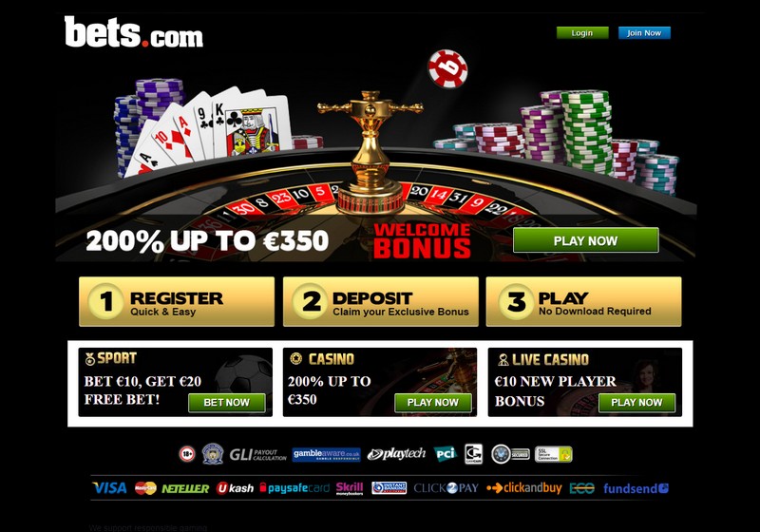Click the VISA payment logo
The image size is (760, 532).
tap(109, 488)
